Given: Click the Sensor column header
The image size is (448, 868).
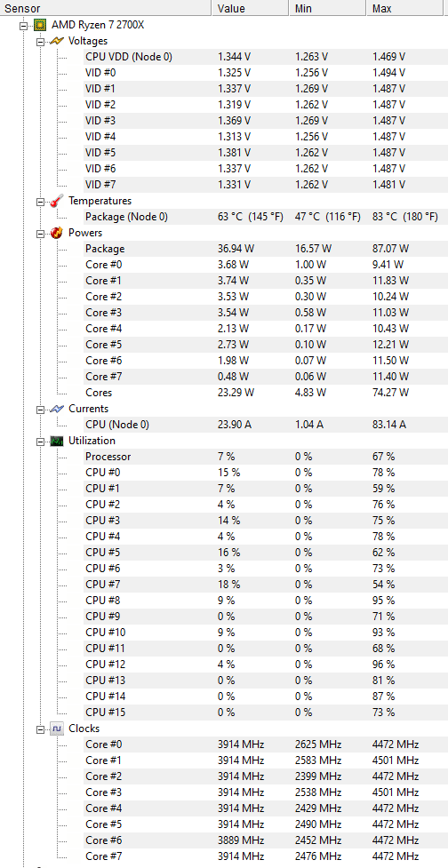Looking at the screenshot, I should 106,8.
